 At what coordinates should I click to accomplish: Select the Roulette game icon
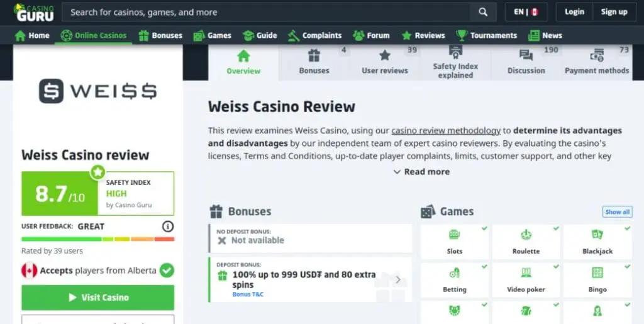coord(526,235)
